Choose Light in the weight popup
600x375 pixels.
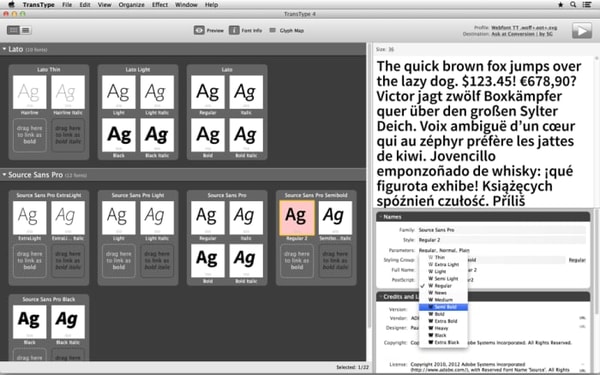(443, 271)
